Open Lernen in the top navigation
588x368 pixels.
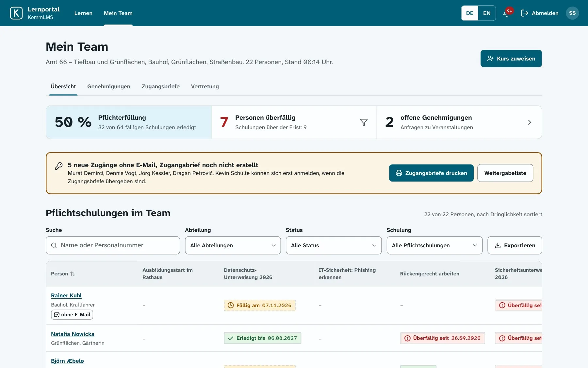(83, 13)
